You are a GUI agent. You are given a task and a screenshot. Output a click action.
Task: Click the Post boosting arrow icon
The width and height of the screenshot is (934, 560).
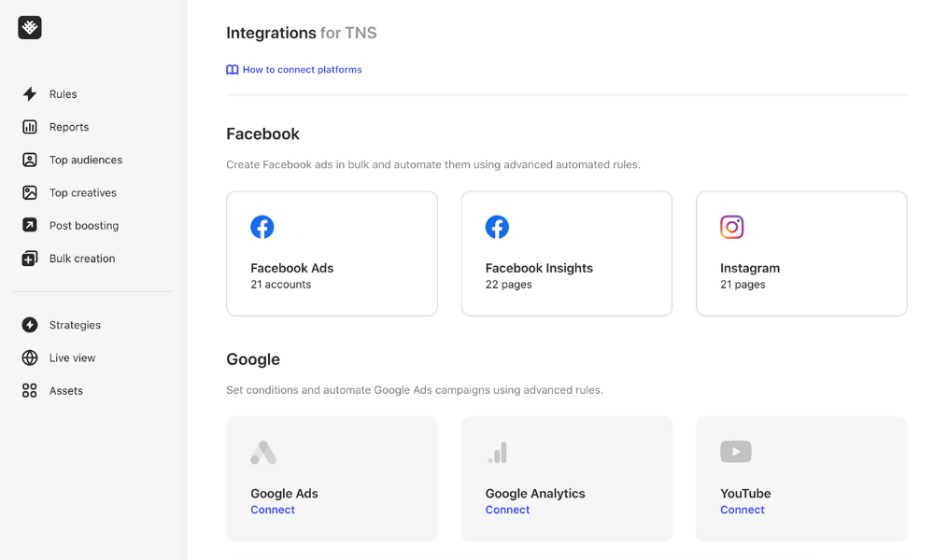point(30,225)
